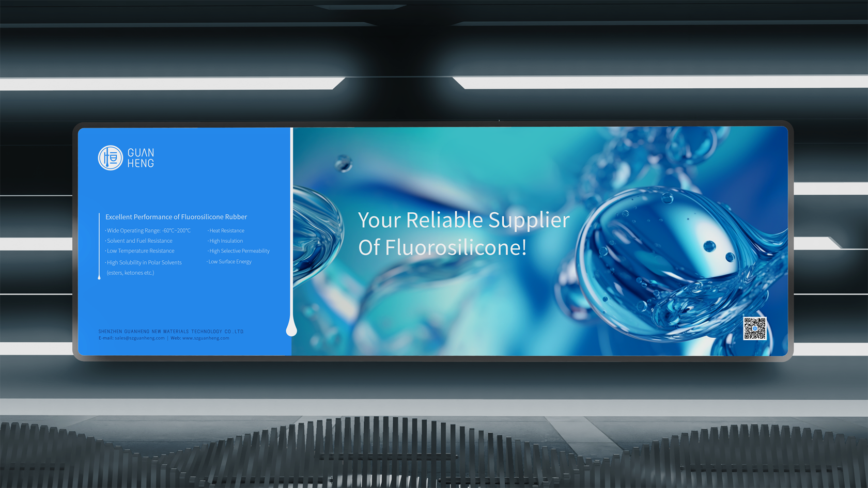
Task: Click the small dark droplet above the headline
Action: pyautogui.click(x=343, y=164)
